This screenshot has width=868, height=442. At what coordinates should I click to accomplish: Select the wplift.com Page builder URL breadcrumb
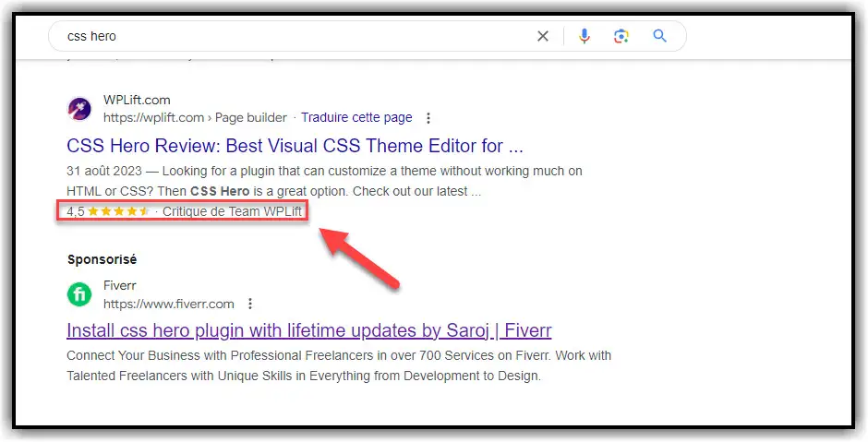pos(195,118)
